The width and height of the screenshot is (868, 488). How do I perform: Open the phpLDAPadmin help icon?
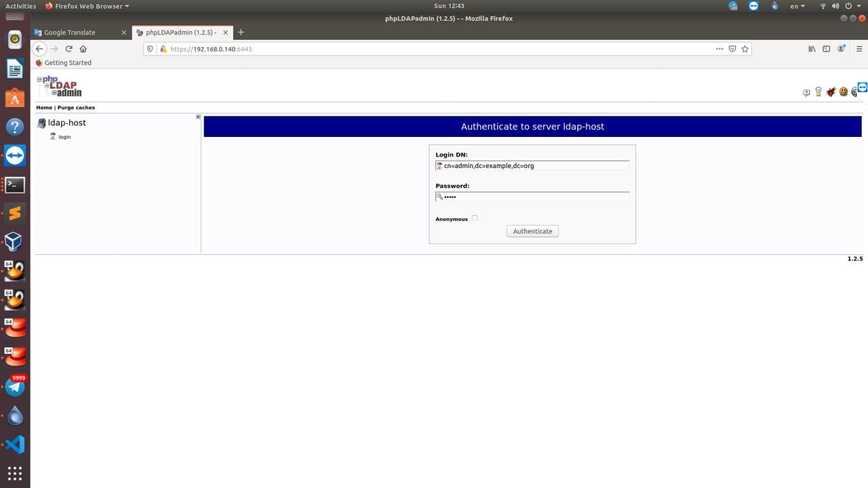[806, 93]
